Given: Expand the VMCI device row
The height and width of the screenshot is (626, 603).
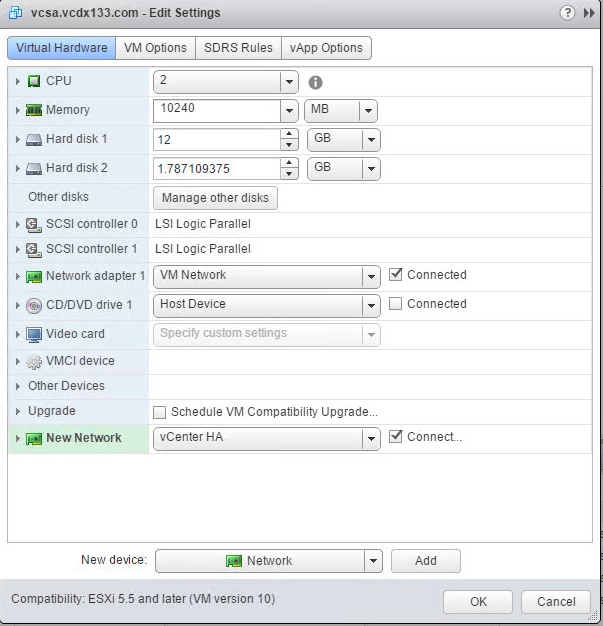Looking at the screenshot, I should point(18,361).
